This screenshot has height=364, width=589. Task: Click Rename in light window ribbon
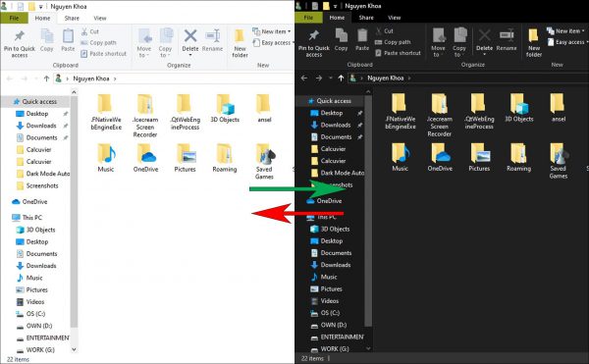pyautogui.click(x=212, y=40)
